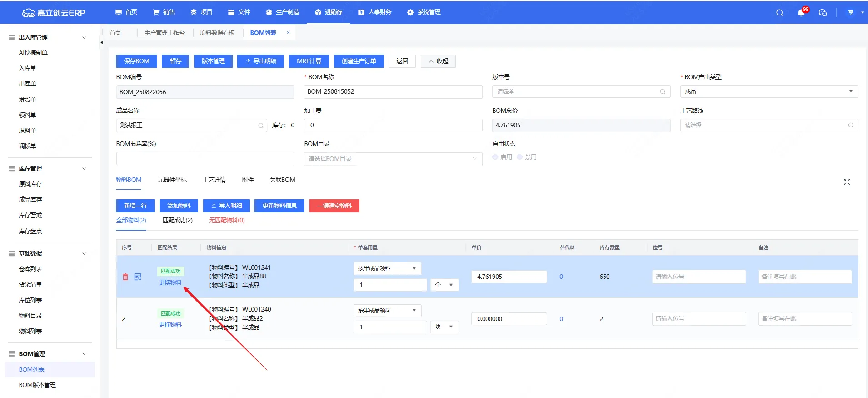The width and height of the screenshot is (868, 398).
Task: Open the notification bell with 99 badge
Action: [x=801, y=13]
